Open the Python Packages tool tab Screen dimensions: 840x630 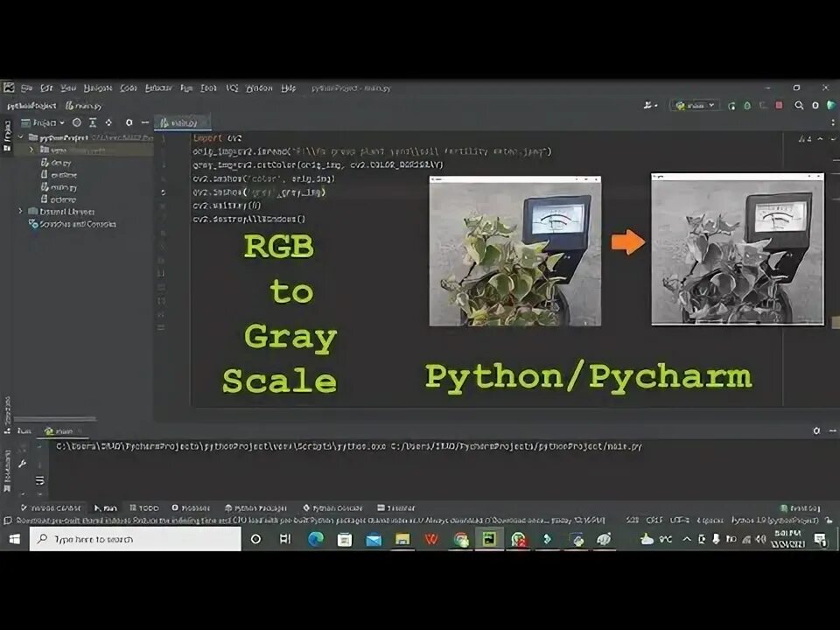point(255,507)
